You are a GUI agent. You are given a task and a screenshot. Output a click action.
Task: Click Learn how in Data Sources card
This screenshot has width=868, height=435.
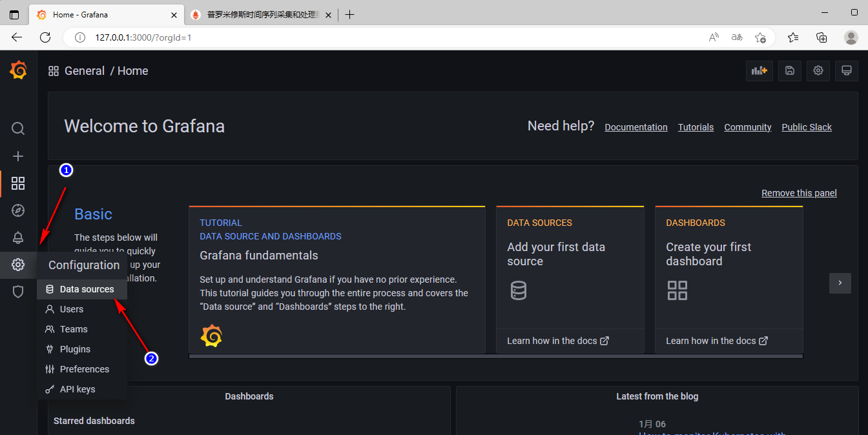(558, 341)
